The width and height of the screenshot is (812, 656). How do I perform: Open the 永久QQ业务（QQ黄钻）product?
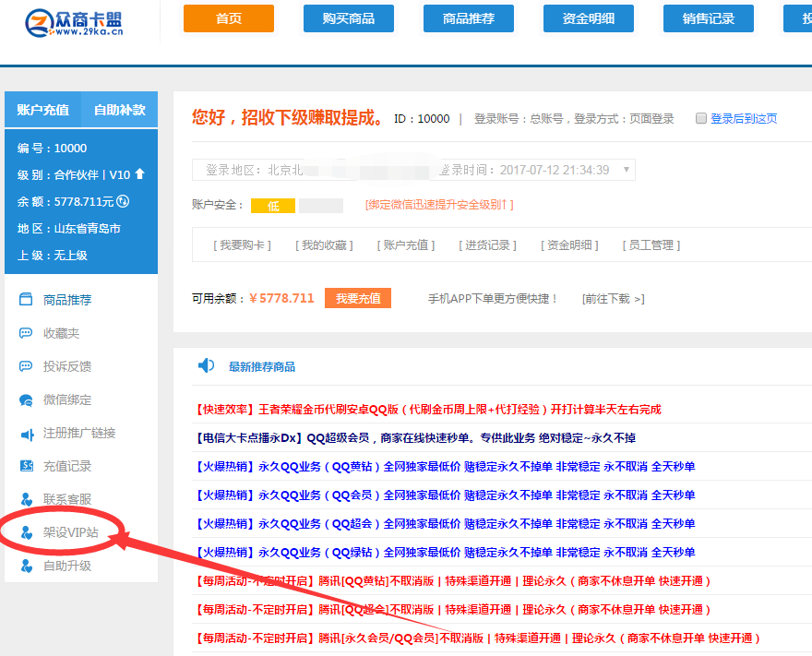(x=445, y=467)
